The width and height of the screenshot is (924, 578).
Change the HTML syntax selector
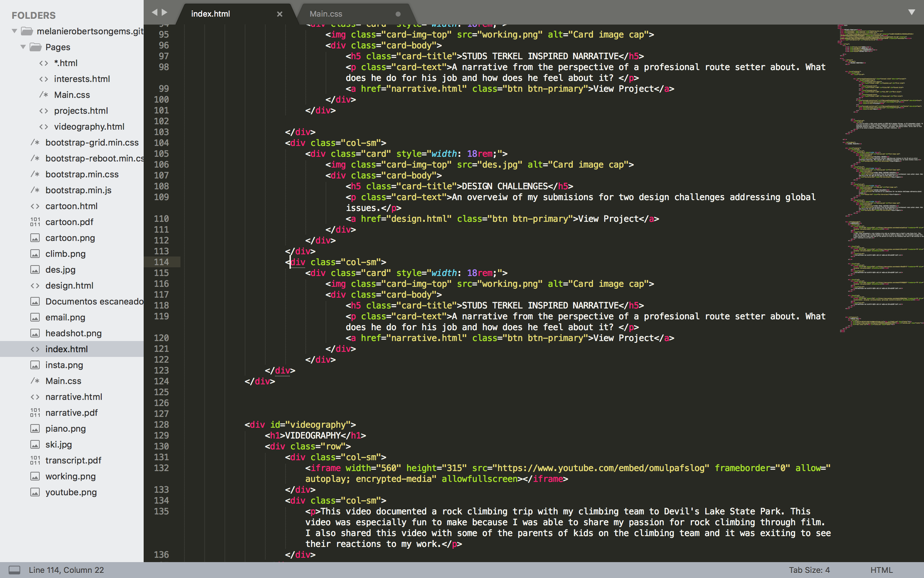click(881, 570)
